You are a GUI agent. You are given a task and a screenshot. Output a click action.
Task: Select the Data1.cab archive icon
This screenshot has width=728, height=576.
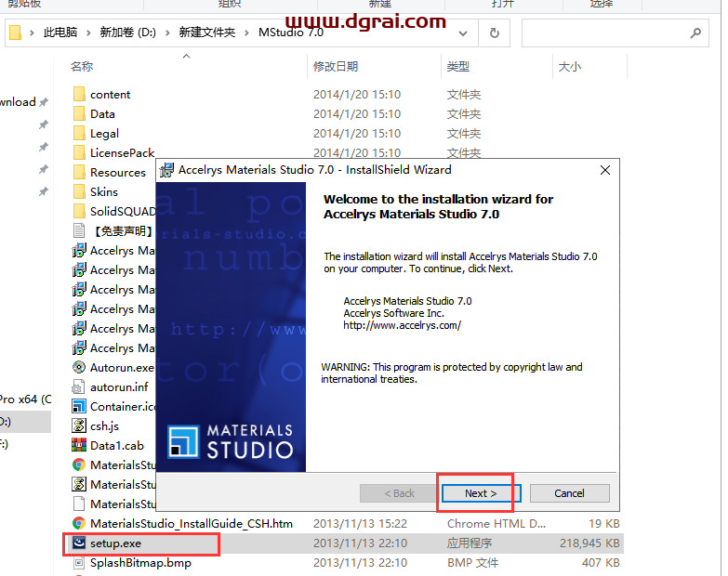pyautogui.click(x=79, y=445)
